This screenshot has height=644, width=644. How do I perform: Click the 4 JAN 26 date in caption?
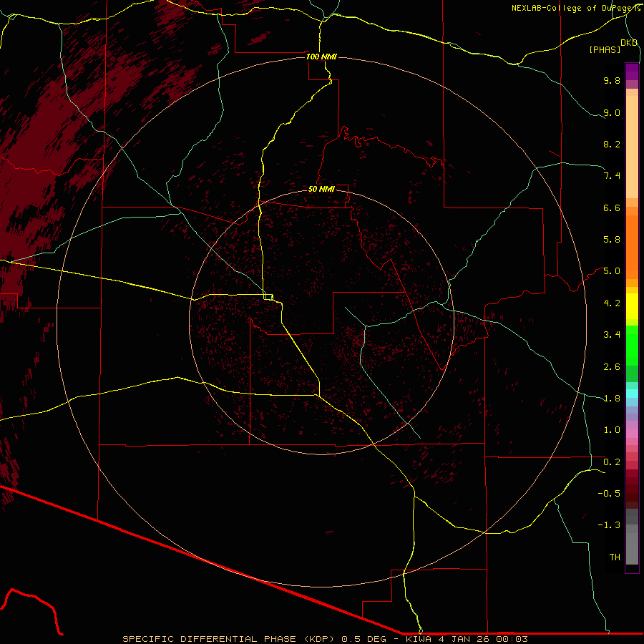[464, 639]
